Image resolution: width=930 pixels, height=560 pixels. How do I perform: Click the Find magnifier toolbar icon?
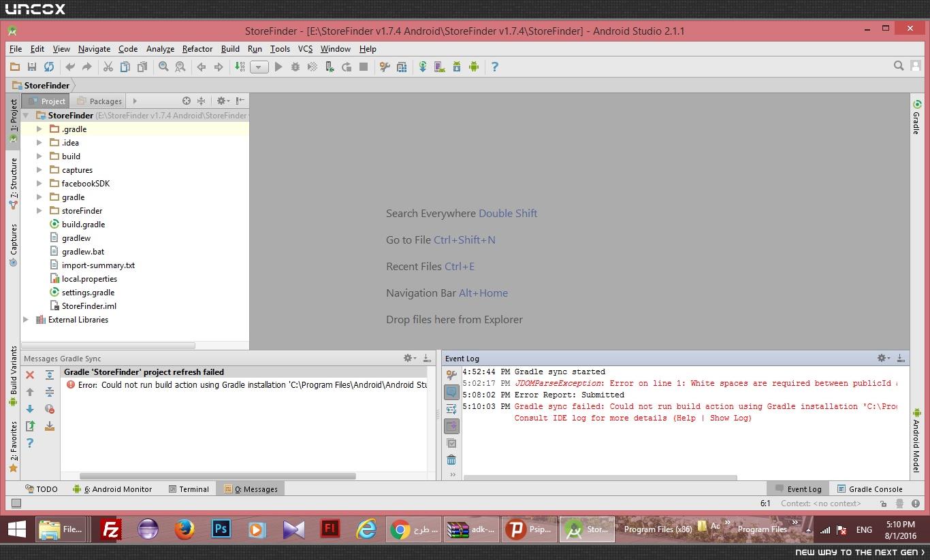[x=163, y=67]
